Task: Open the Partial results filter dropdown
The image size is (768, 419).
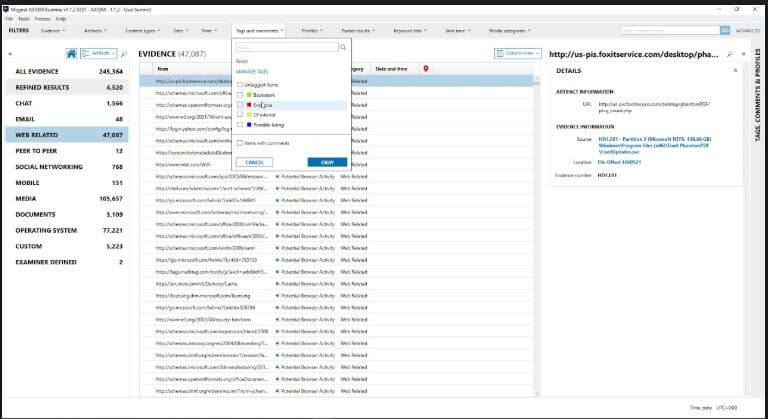Action: click(x=358, y=30)
